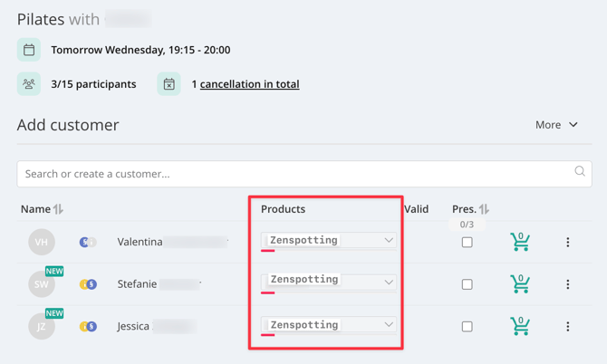607x364 pixels.
Task: Open the More menu
Action: coord(556,125)
